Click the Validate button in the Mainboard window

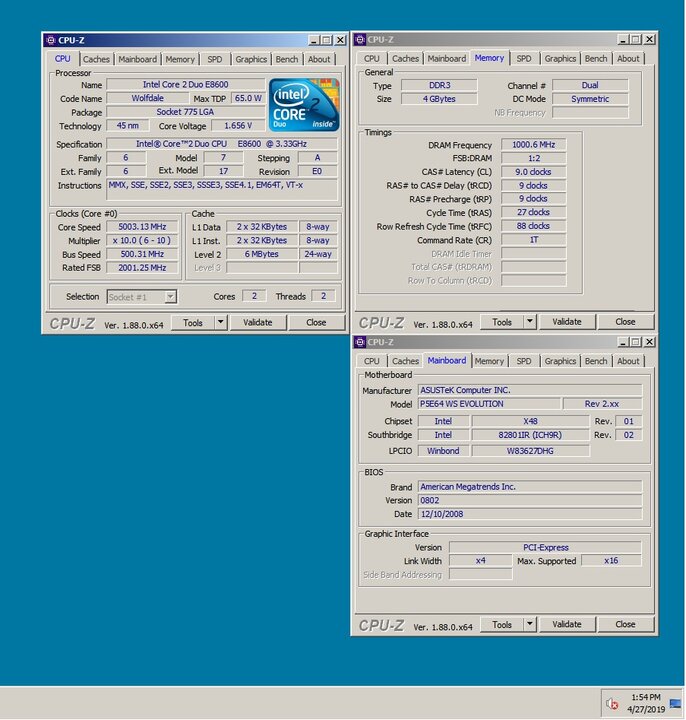tap(567, 624)
